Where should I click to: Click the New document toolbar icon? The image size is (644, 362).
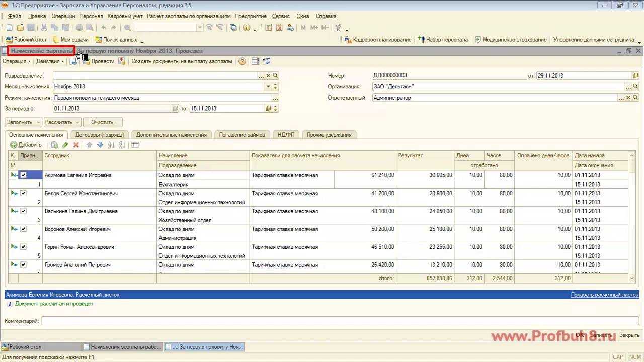point(9,28)
